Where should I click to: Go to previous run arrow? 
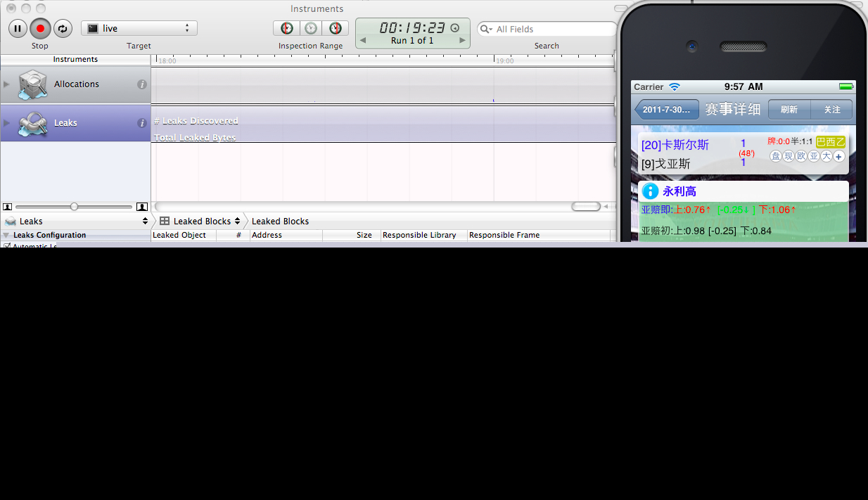tap(363, 41)
